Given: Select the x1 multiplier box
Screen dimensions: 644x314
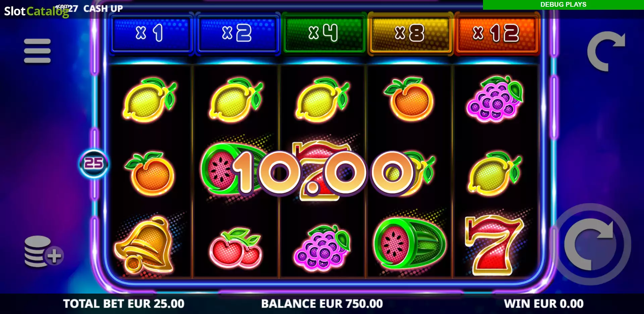Looking at the screenshot, I should (151, 33).
